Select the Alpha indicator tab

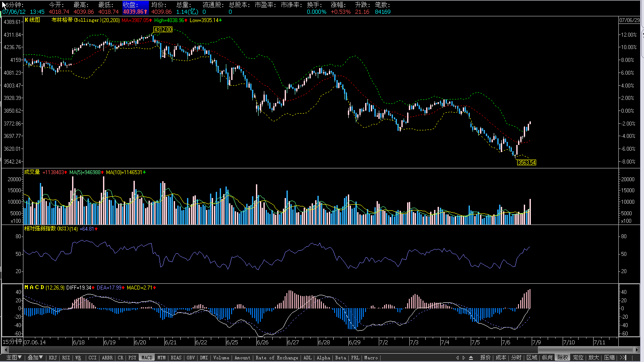pos(324,358)
